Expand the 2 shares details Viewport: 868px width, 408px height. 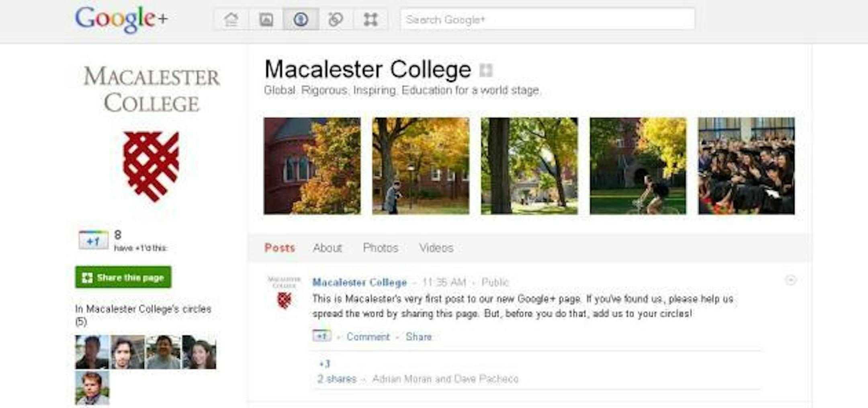pos(337,379)
